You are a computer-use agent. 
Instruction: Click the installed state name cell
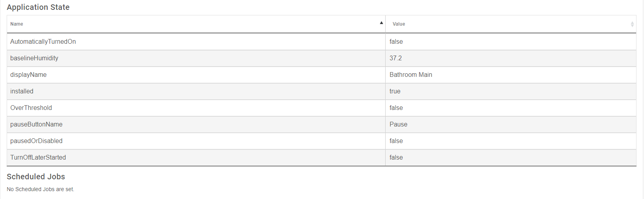(22, 91)
